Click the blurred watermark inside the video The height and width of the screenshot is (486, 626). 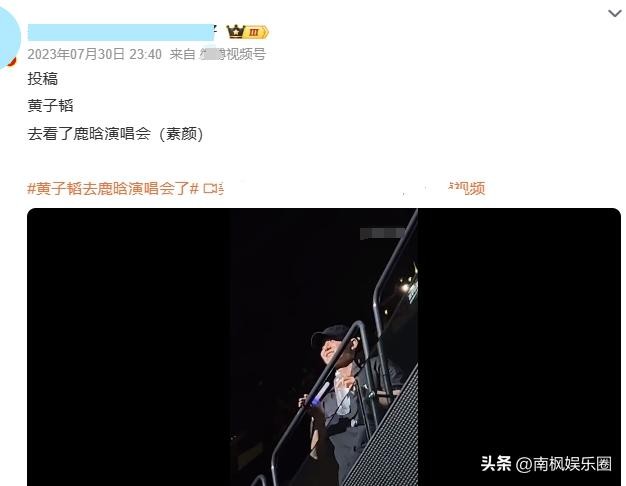click(382, 234)
